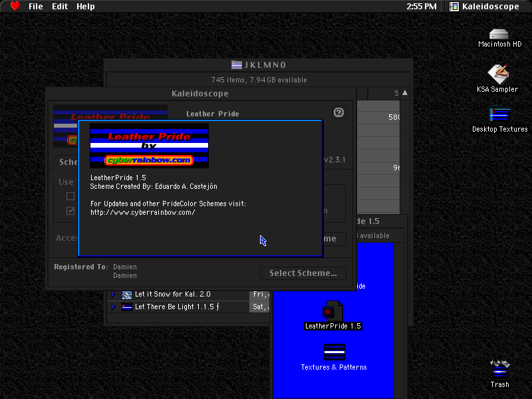
Task: Click the Select Scheme... button
Action: coord(303,273)
